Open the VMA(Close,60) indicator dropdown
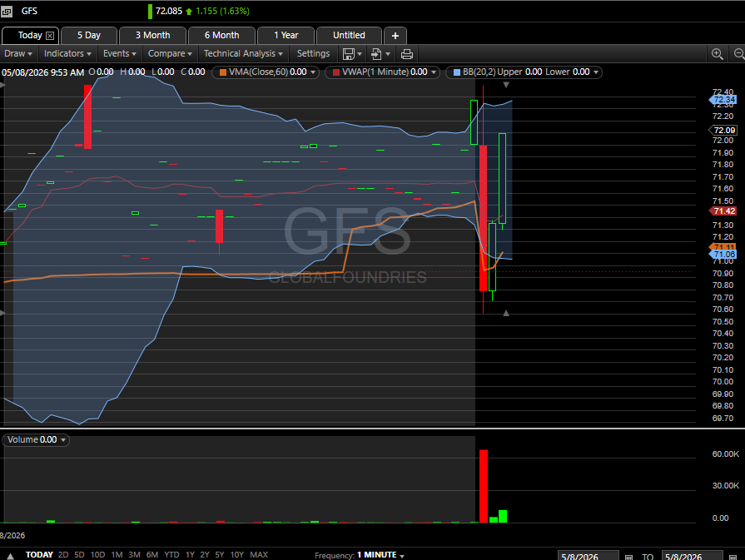This screenshot has height=560, width=745. (x=313, y=72)
